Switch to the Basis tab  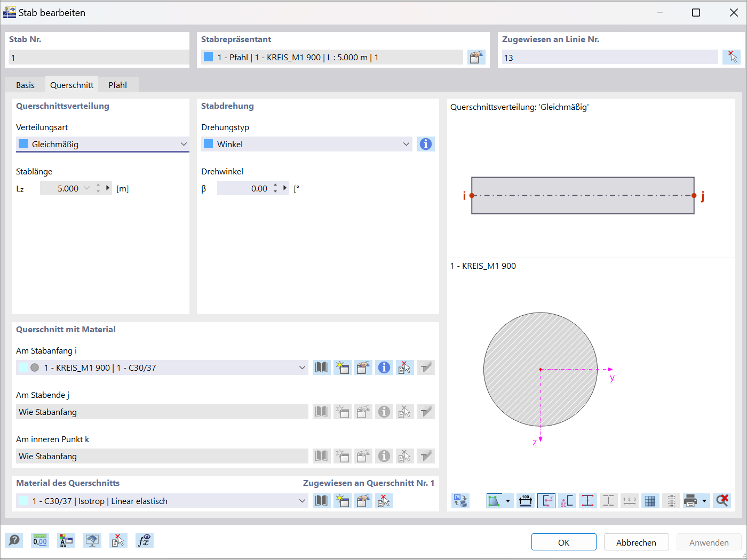pyautogui.click(x=25, y=85)
